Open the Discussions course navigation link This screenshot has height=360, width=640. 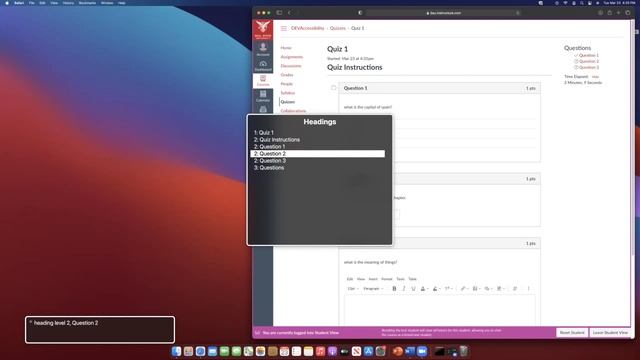tap(291, 66)
